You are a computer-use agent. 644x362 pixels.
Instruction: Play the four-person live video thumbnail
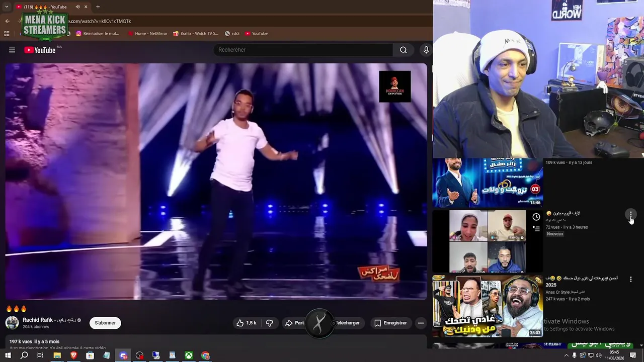[x=488, y=241]
